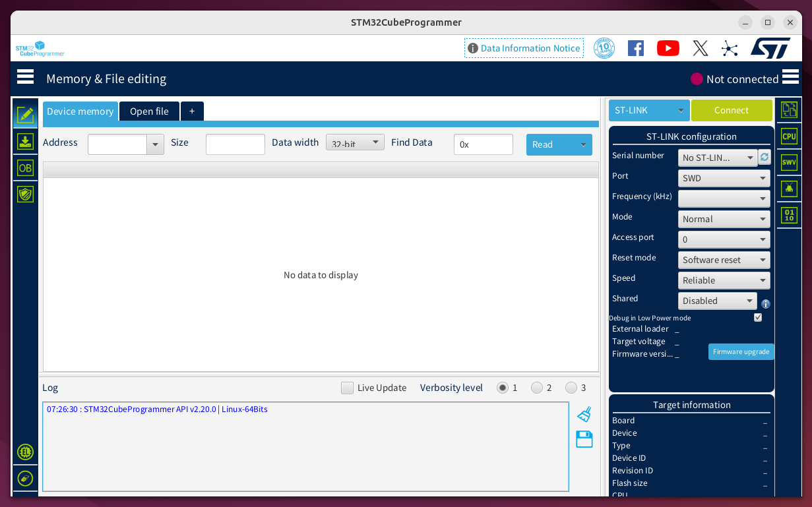This screenshot has height=507, width=812.
Task: Save the log using the floppy disk icon
Action: coord(583,439)
